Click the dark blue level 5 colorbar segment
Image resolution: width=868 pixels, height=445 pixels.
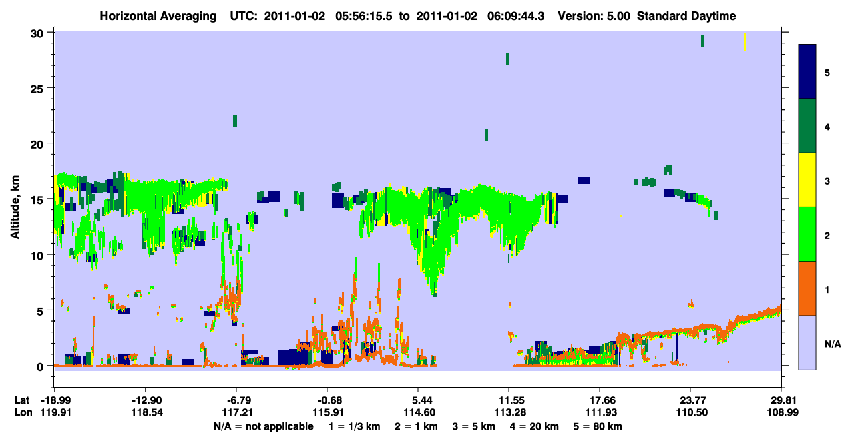[x=807, y=72]
